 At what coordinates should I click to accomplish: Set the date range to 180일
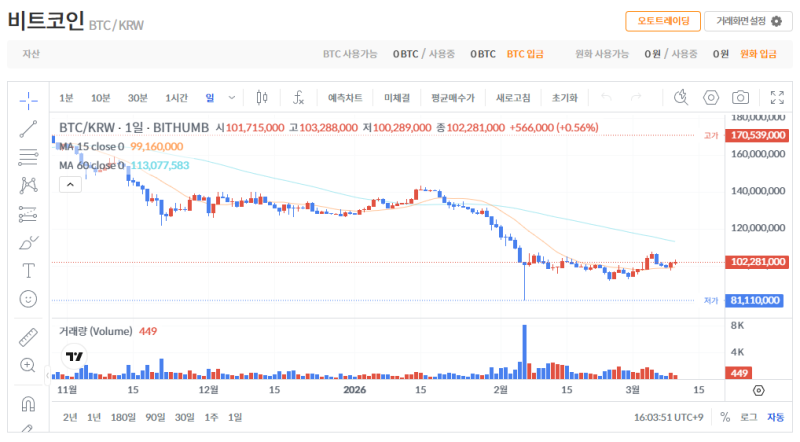(x=123, y=418)
